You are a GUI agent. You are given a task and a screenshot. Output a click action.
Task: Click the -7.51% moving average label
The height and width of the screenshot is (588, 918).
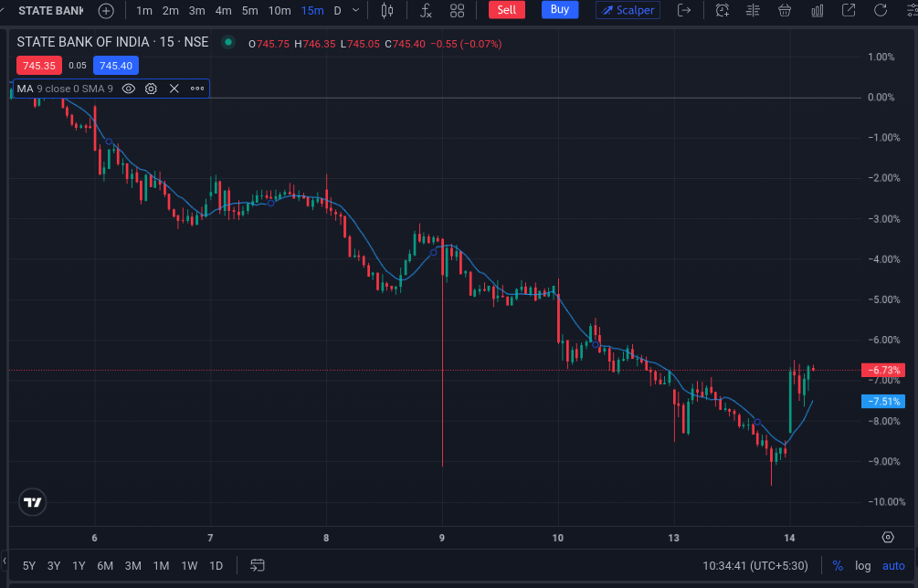883,402
